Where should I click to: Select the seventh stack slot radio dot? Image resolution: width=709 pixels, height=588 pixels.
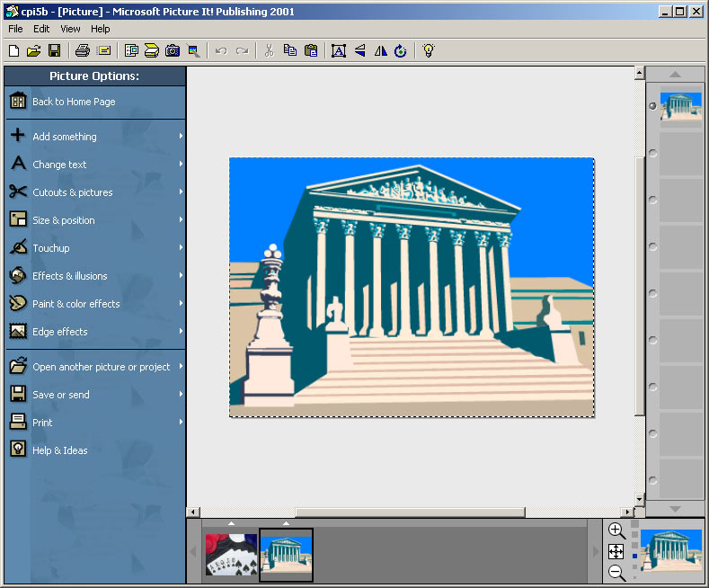[x=652, y=387]
